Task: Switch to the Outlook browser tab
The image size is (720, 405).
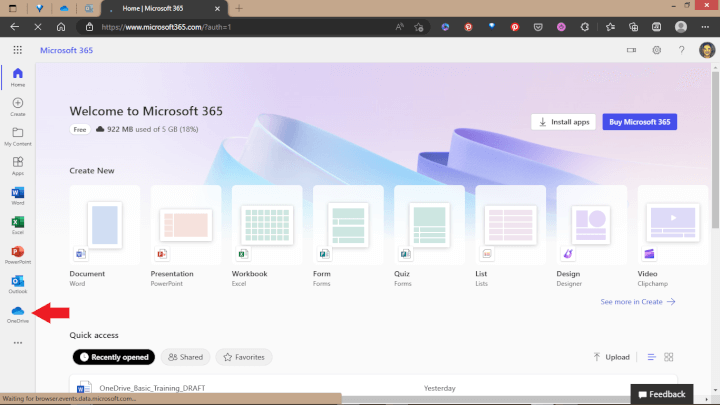Action: click(x=89, y=8)
